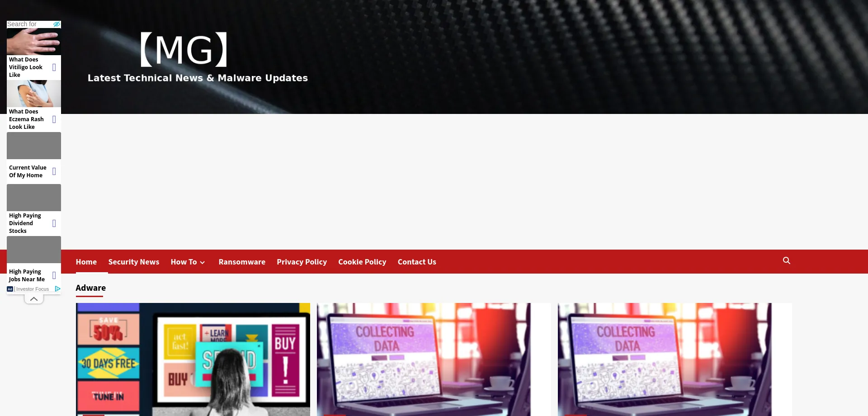
Task: Click the Investor Focus advertiser label
Action: (x=33, y=289)
